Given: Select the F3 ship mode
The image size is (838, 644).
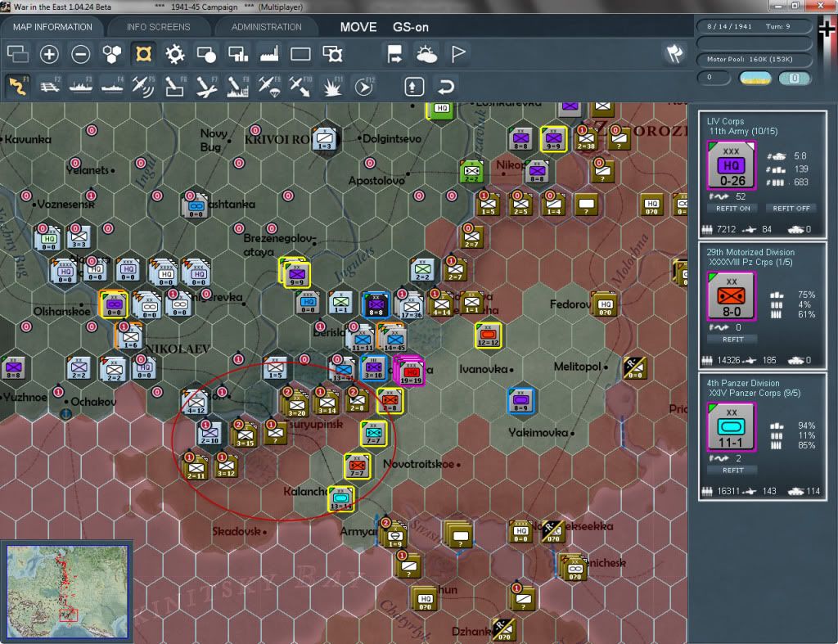Looking at the screenshot, I should point(81,87).
